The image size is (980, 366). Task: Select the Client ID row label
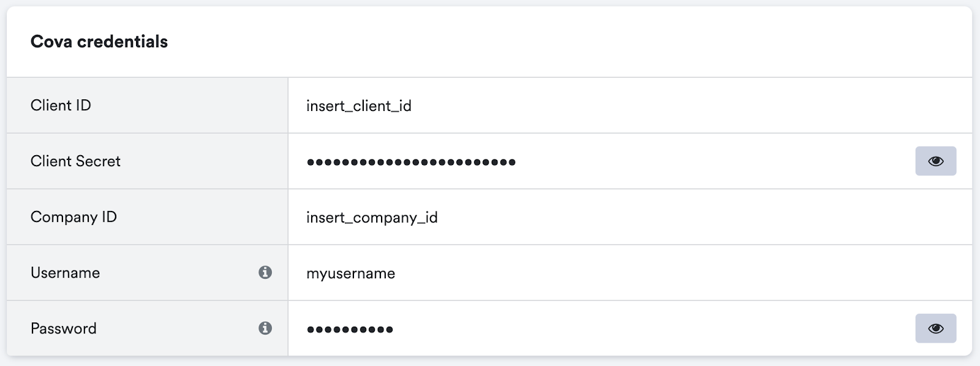coord(61,105)
